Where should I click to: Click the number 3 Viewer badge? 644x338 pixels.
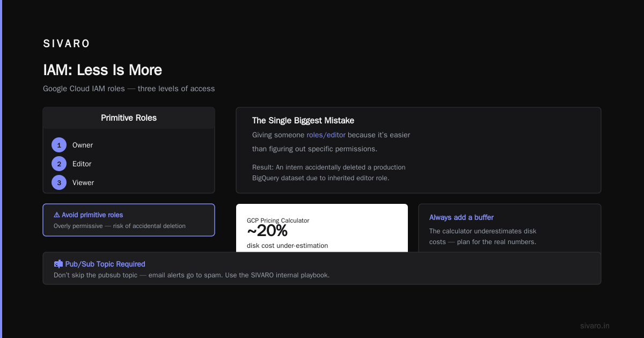click(x=59, y=182)
